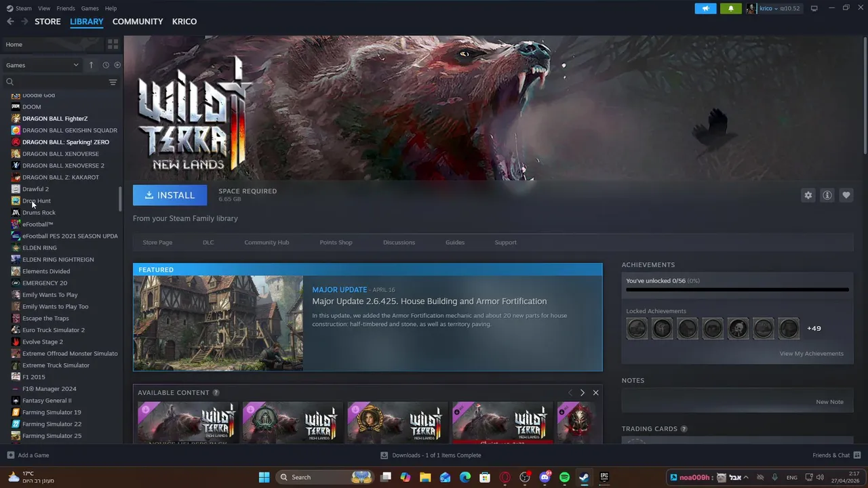Open Major Update house building headline
Image resolution: width=868 pixels, height=488 pixels.
429,301
